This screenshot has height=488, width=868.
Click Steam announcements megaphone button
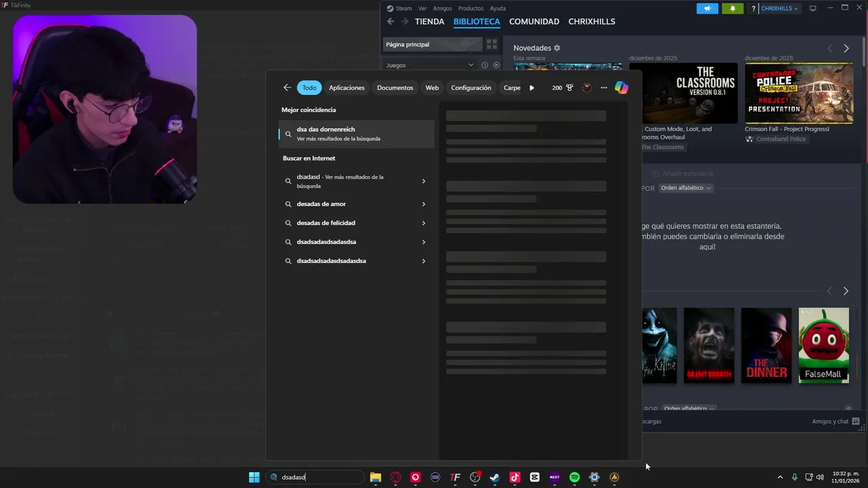(x=707, y=8)
